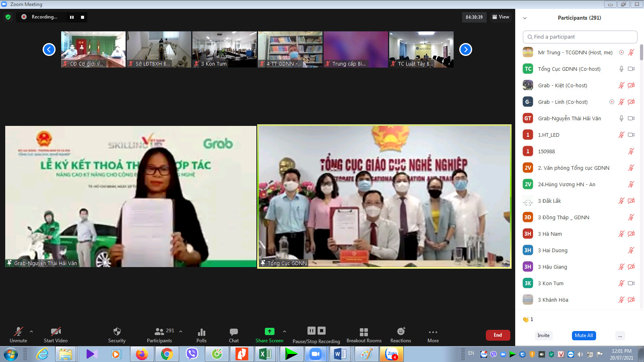Toggle mic icon for 3 Kon Tum participant

621,283
